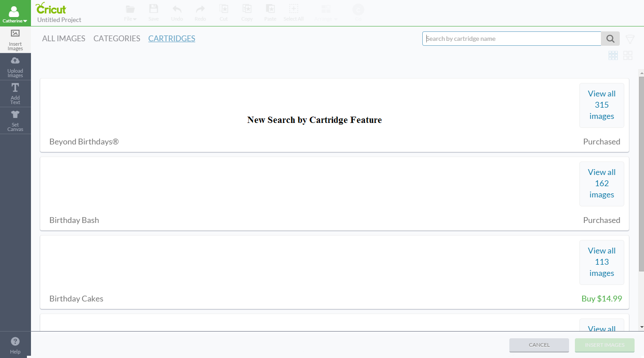The image size is (644, 358).
Task: Click the Select All icon
Action: click(x=294, y=13)
